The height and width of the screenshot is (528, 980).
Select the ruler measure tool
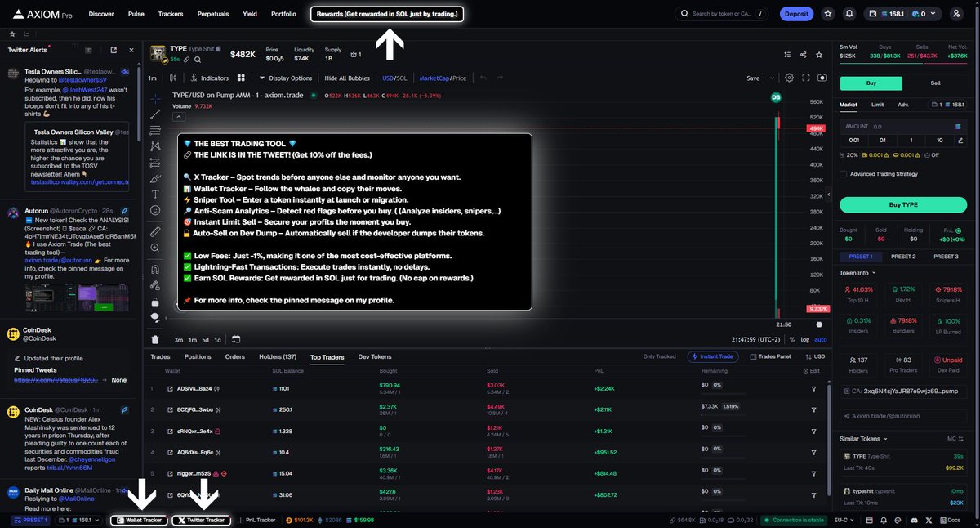(x=155, y=231)
